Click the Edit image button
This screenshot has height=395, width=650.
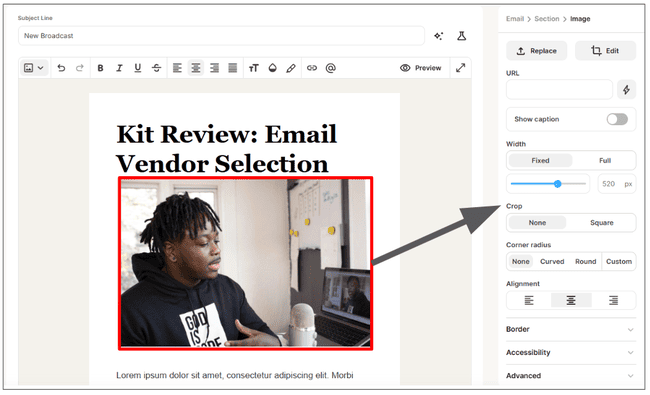click(605, 51)
